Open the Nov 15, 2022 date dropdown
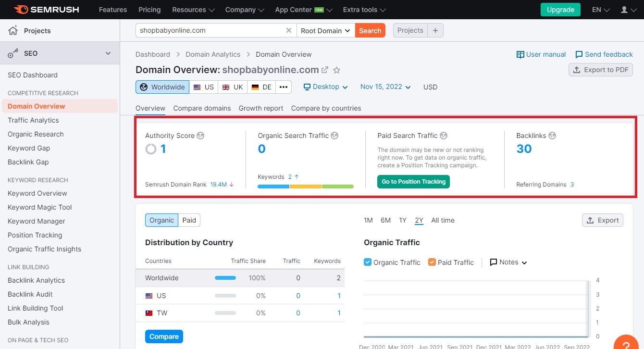Screen dimensions: 644x349 coord(385,87)
